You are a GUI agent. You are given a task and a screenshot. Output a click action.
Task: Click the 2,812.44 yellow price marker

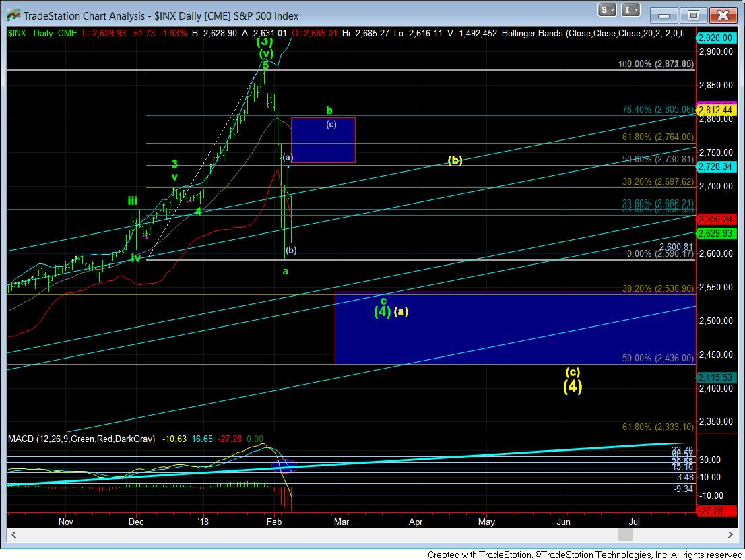coord(717,111)
